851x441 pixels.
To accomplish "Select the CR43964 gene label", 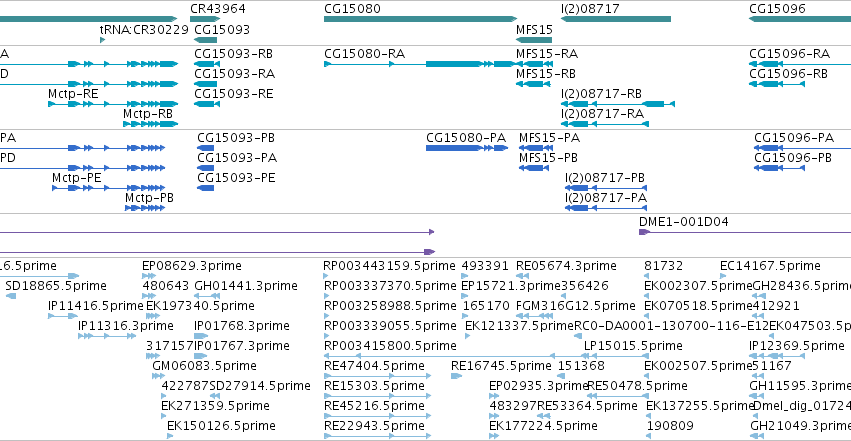I will coord(218,9).
